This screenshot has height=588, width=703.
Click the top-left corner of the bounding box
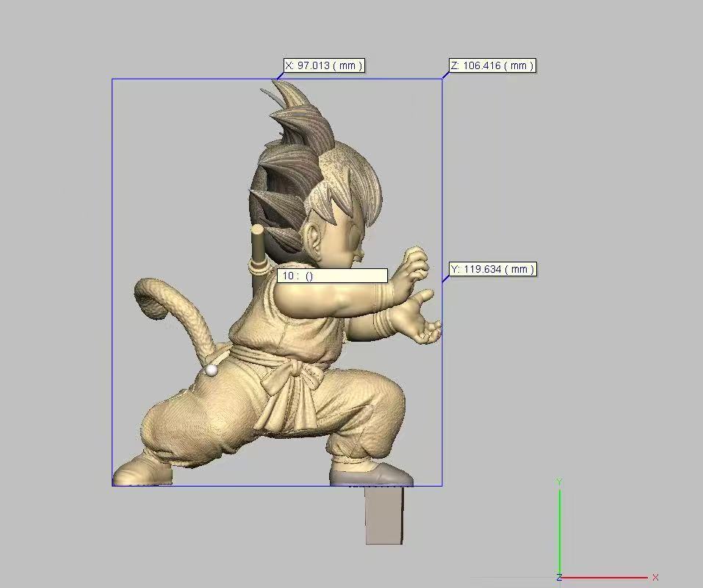pyautogui.click(x=112, y=79)
